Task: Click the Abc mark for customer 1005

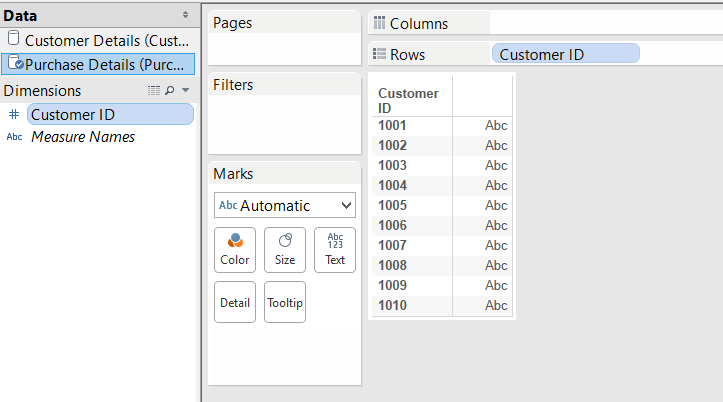Action: tap(496, 205)
